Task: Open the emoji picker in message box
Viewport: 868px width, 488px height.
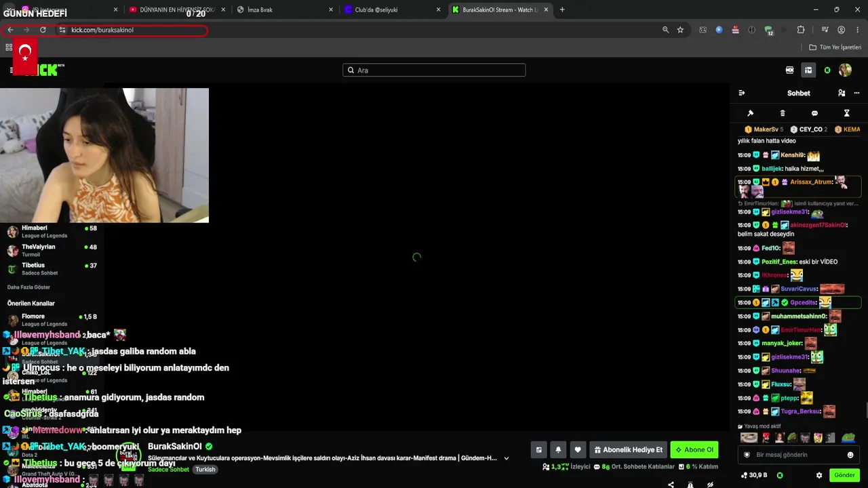Action: tap(850, 455)
